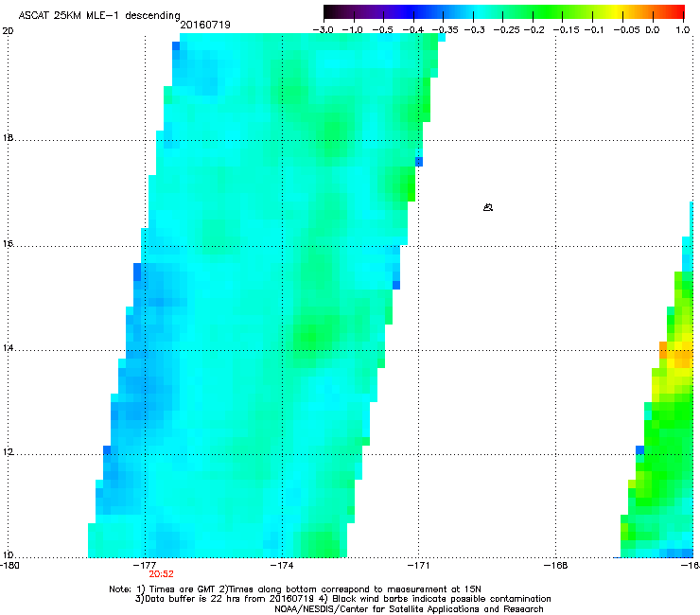Click the longitude axis label "-171"

tap(419, 566)
